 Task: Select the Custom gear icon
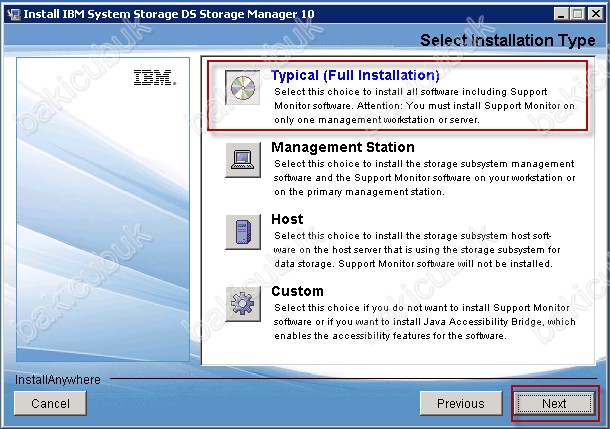coord(243,304)
